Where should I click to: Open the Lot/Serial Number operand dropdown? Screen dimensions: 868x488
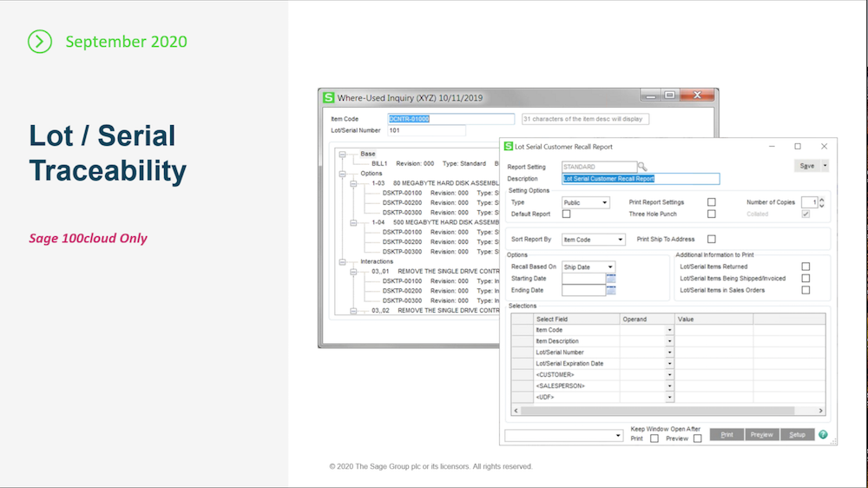pyautogui.click(x=669, y=353)
